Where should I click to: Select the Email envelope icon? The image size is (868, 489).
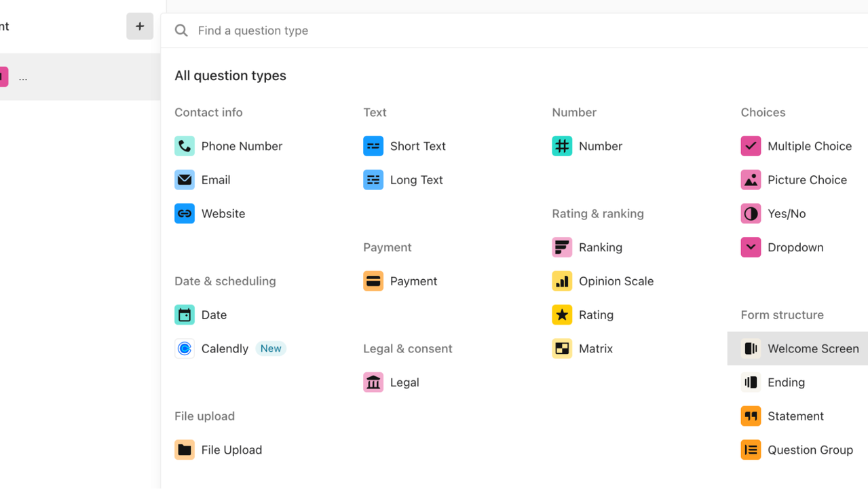click(x=185, y=180)
